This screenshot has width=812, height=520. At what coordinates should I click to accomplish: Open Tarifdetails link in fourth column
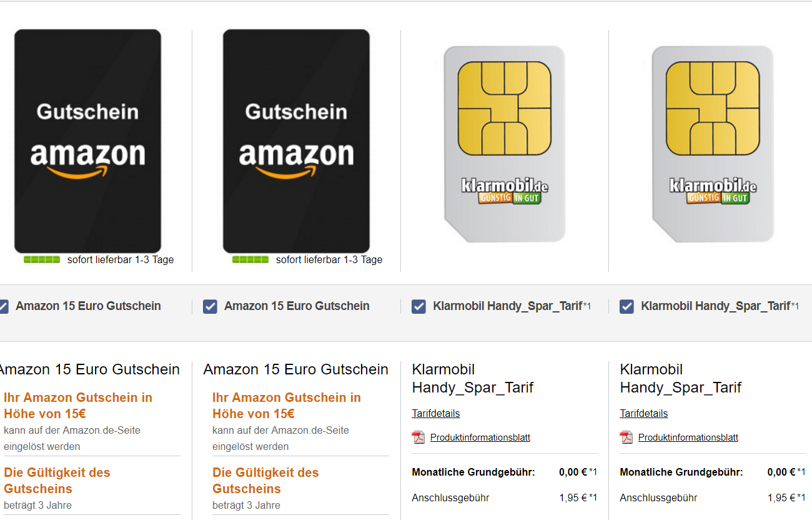coord(644,413)
